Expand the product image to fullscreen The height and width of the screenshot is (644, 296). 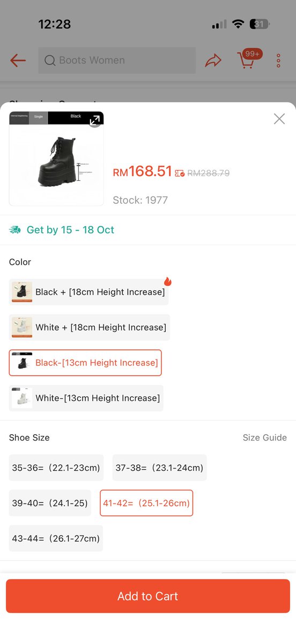(x=95, y=120)
